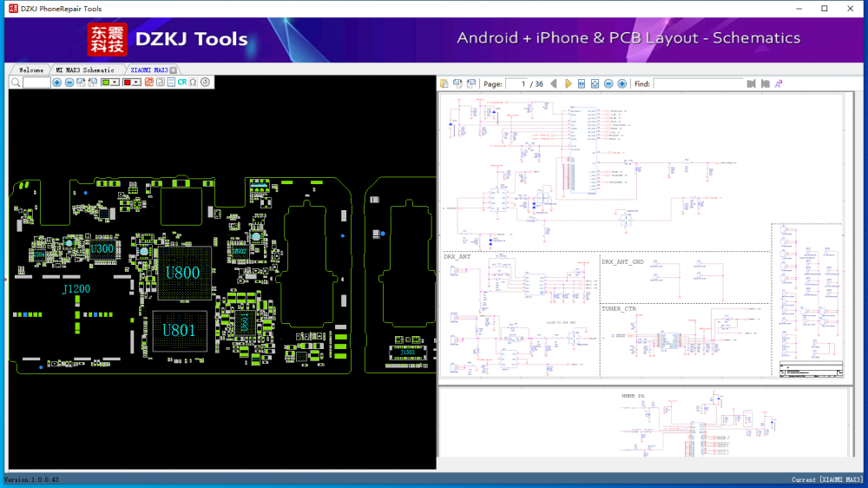Click the circular rotate icon in PCB toolbar
The width and height of the screenshot is (868, 488).
tap(206, 82)
